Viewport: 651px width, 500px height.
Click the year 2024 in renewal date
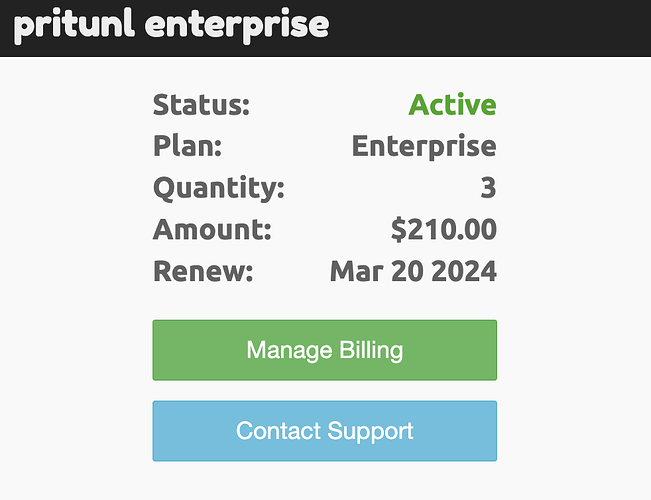(465, 271)
